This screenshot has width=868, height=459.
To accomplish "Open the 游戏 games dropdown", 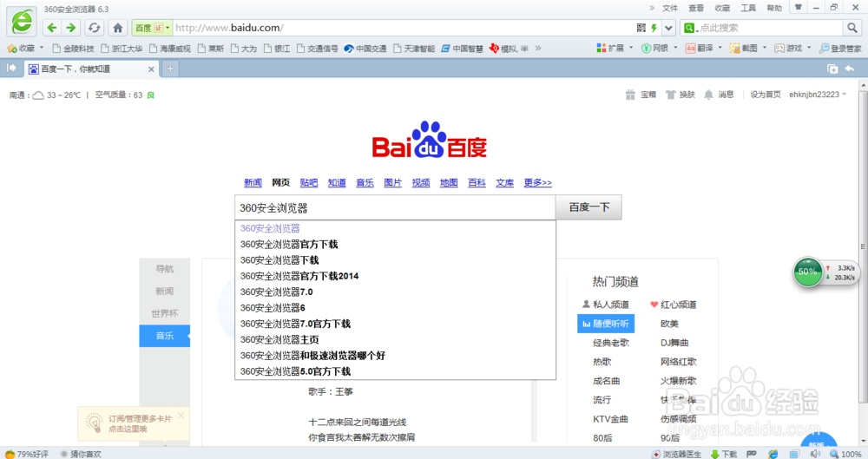I will 792,49.
